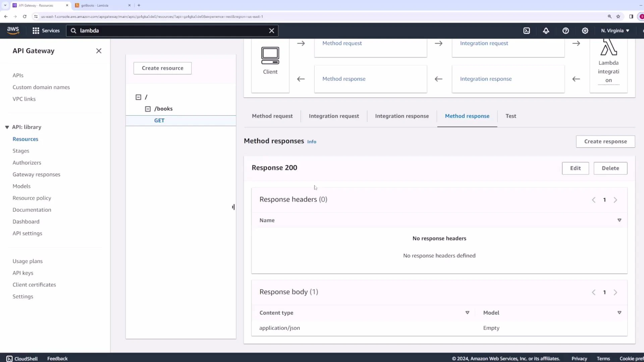This screenshot has height=362, width=644.
Task: Bookmark the page with the star icon
Action: tap(618, 16)
